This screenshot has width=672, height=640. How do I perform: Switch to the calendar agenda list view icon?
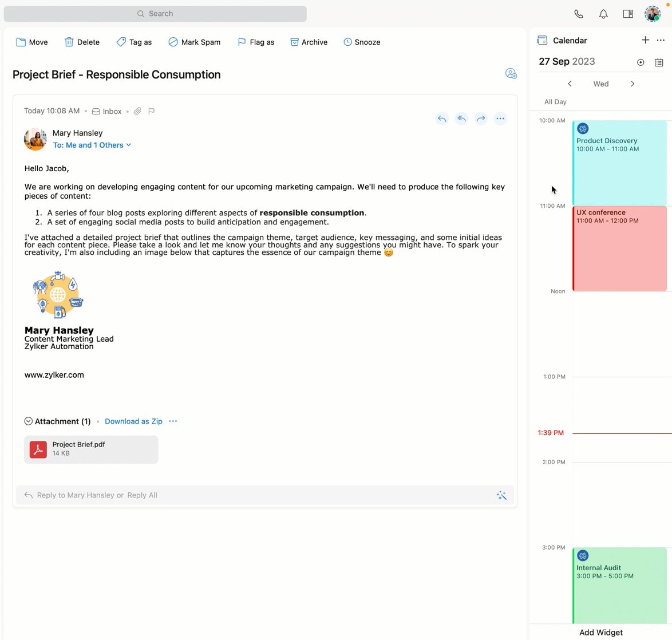click(659, 62)
